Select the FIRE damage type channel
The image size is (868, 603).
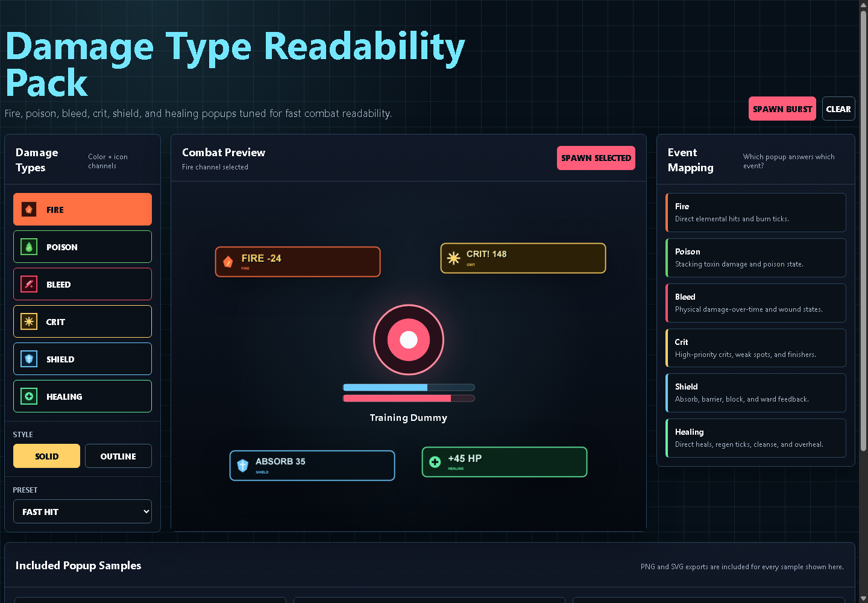point(83,209)
